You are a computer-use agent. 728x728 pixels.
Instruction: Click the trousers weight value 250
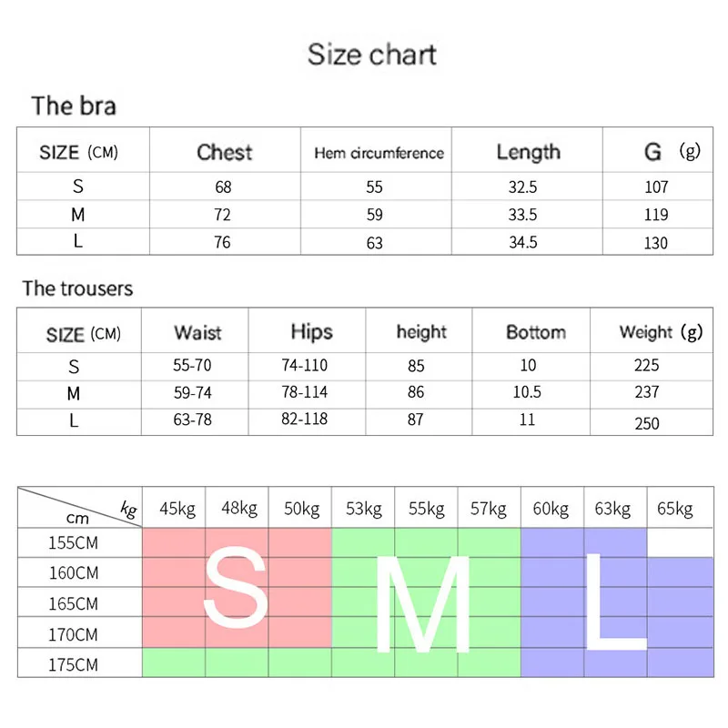click(x=647, y=423)
